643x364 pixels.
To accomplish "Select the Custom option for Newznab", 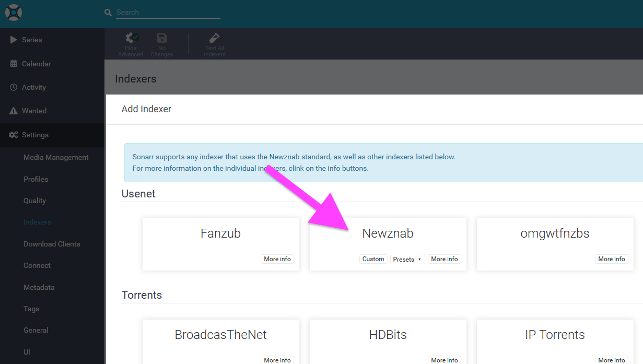I will tap(373, 259).
